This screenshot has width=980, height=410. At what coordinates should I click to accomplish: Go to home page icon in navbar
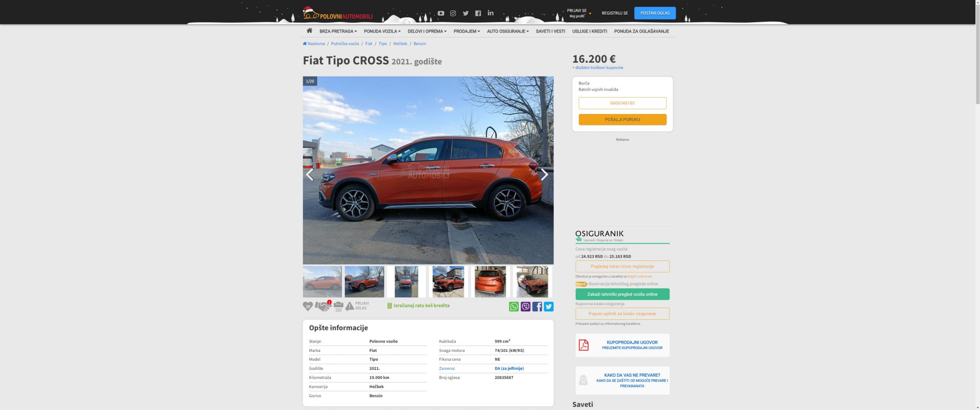309,31
